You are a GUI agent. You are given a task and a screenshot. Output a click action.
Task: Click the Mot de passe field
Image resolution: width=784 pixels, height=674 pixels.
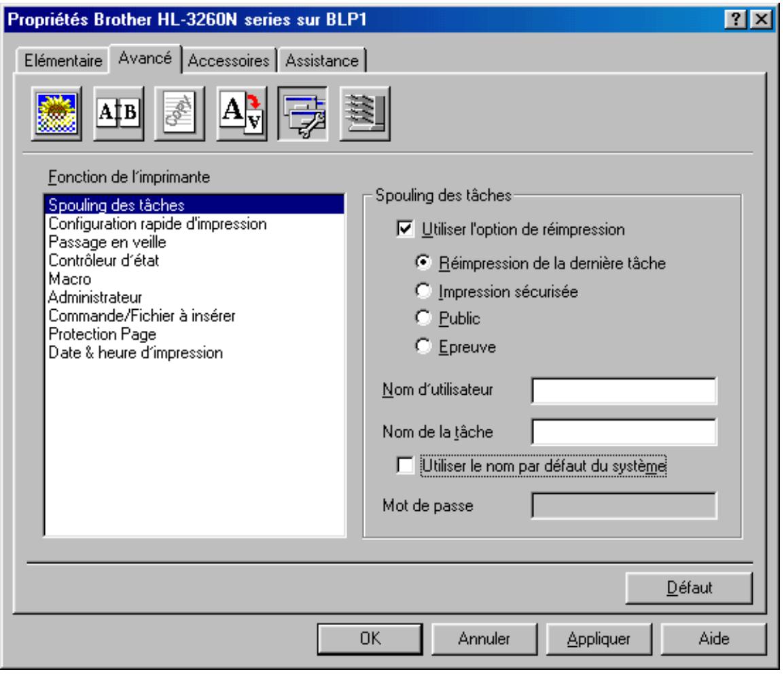[624, 505]
